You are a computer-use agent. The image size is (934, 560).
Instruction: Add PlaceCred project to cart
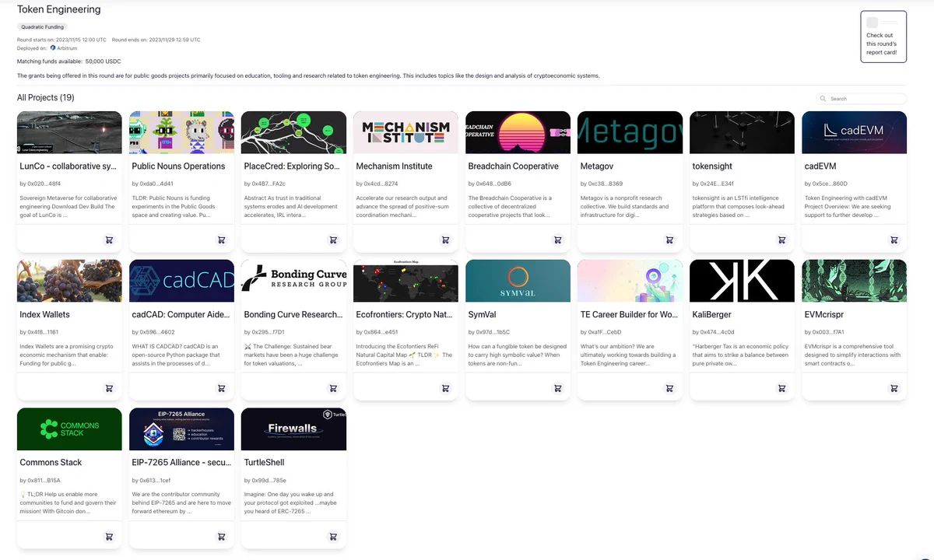[333, 240]
